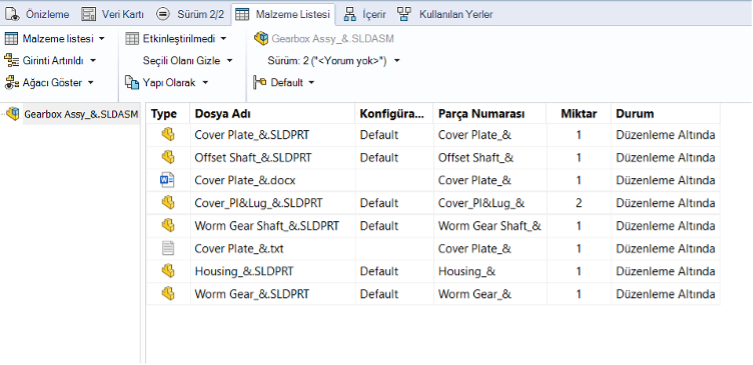
Task: Switch to the İçerir tab
Action: point(365,14)
